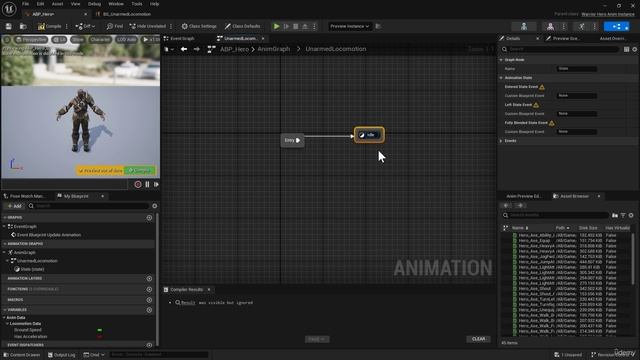Switch to the BS_UnarmedLocomotion asset tab

[127, 14]
